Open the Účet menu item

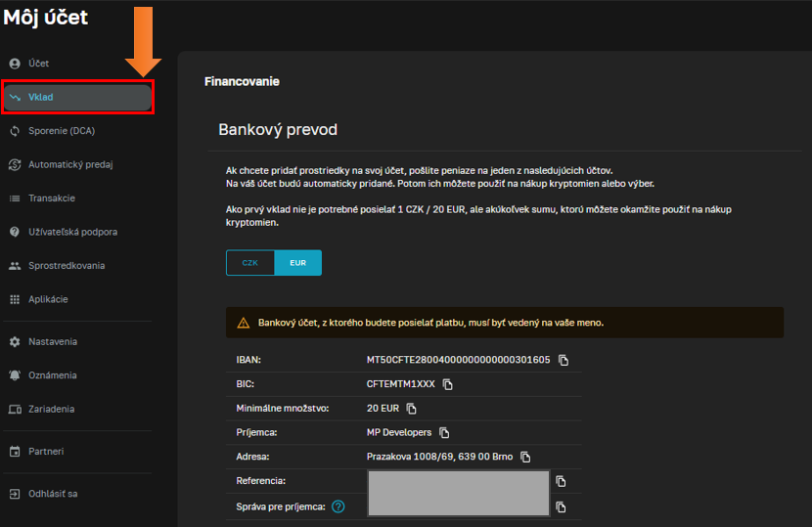tap(38, 64)
